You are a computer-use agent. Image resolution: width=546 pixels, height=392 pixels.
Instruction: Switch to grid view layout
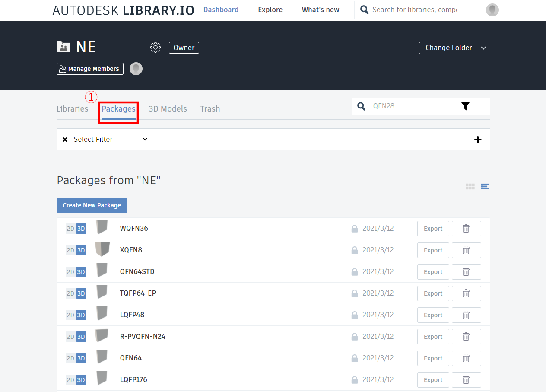(470, 187)
